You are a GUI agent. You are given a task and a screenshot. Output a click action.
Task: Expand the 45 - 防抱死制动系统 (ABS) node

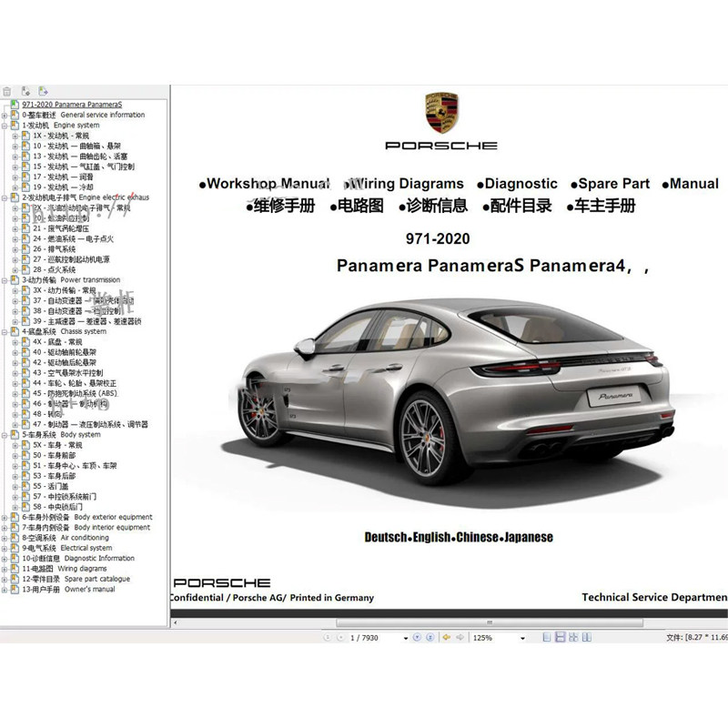pyautogui.click(x=15, y=394)
